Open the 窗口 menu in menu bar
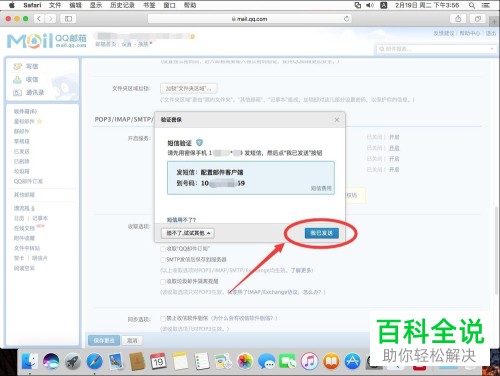The image size is (500, 376). click(169, 5)
